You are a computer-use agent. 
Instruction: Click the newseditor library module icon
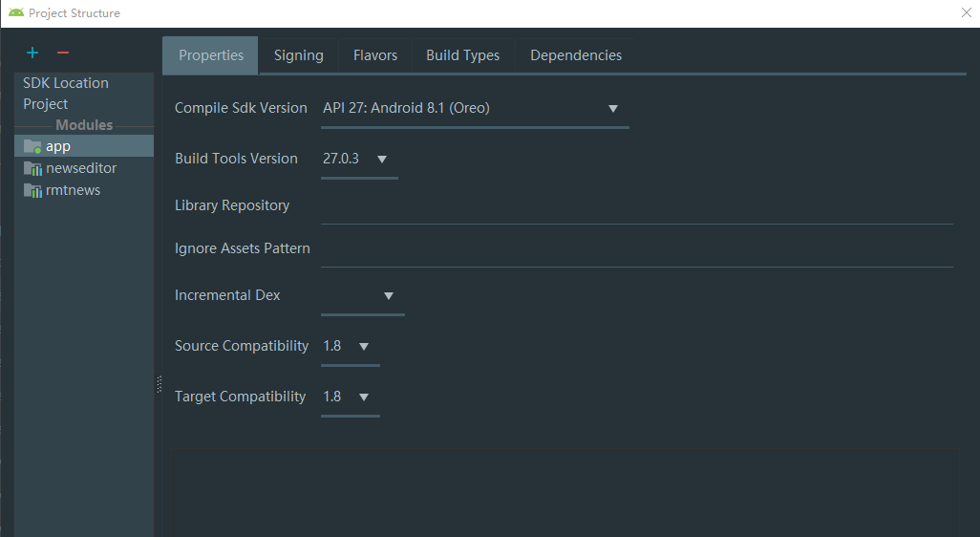(32, 168)
